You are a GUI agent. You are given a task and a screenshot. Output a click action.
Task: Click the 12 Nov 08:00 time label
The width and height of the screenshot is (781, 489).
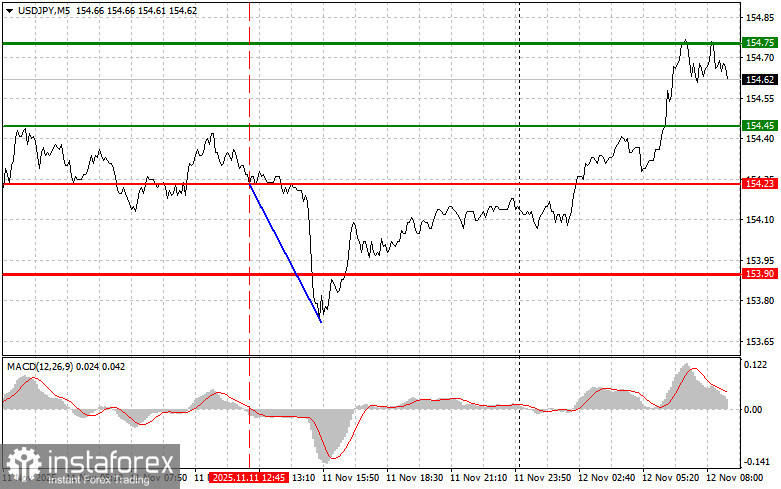734,478
